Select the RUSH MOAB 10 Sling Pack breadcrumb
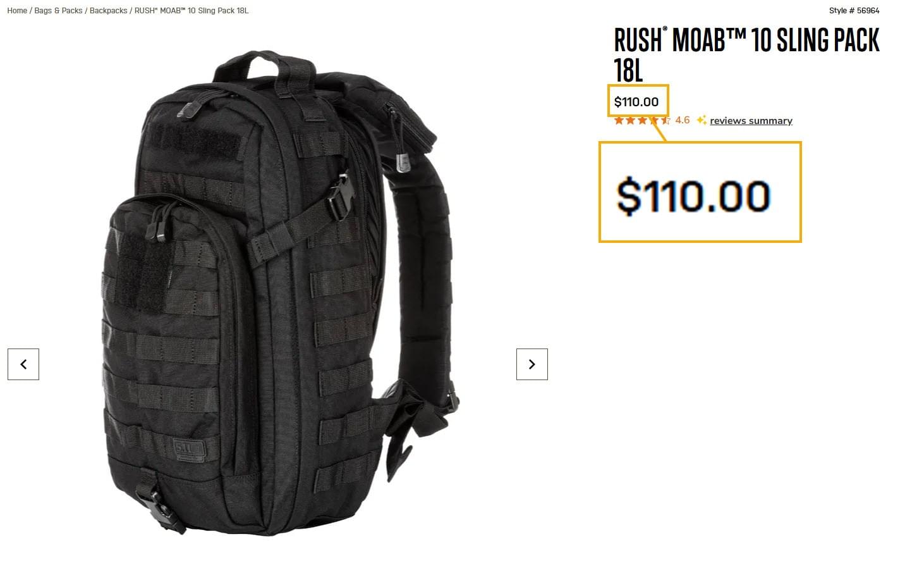Image resolution: width=924 pixels, height=568 pixels. point(191,11)
